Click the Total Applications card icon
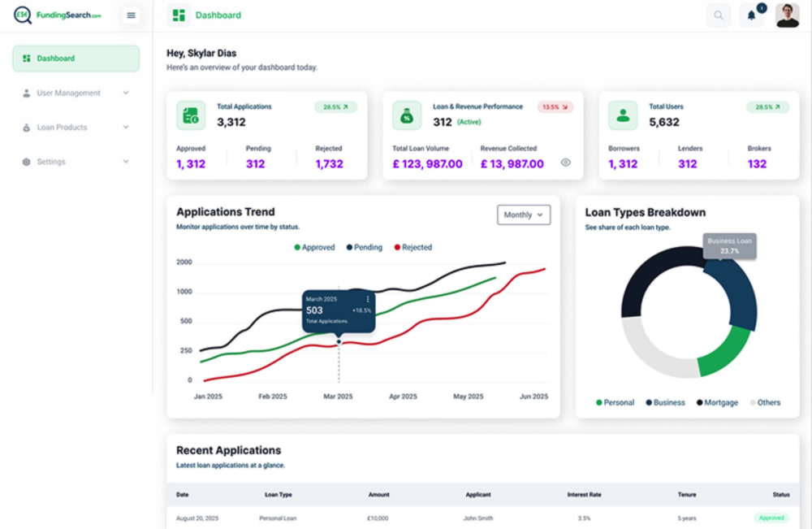Image resolution: width=812 pixels, height=529 pixels. [191, 115]
